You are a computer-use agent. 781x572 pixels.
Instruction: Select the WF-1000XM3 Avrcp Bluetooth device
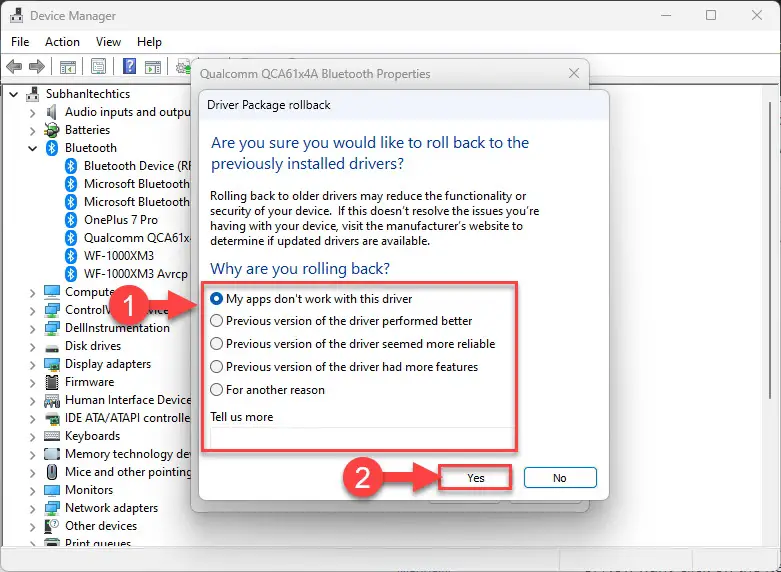pyautogui.click(x=135, y=274)
